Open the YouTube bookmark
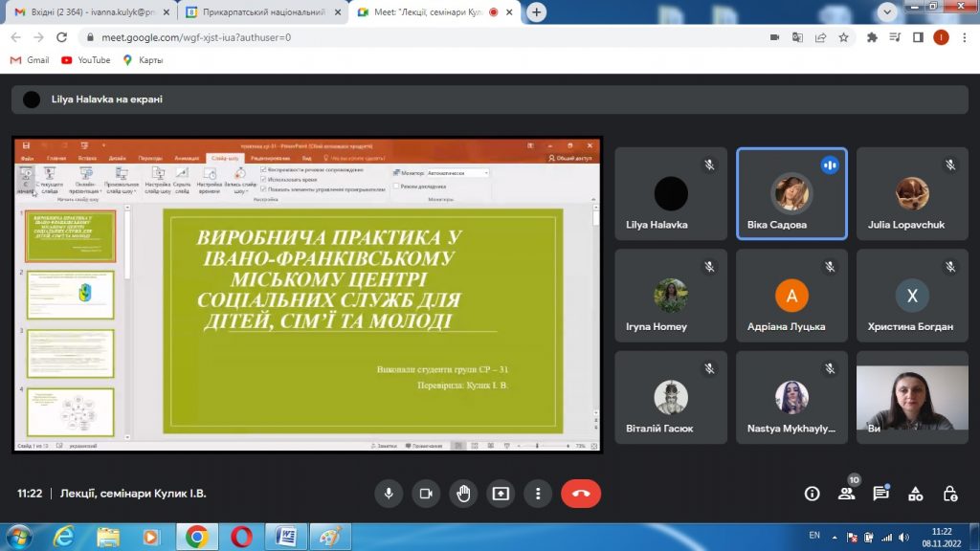The image size is (980, 551). click(x=86, y=59)
